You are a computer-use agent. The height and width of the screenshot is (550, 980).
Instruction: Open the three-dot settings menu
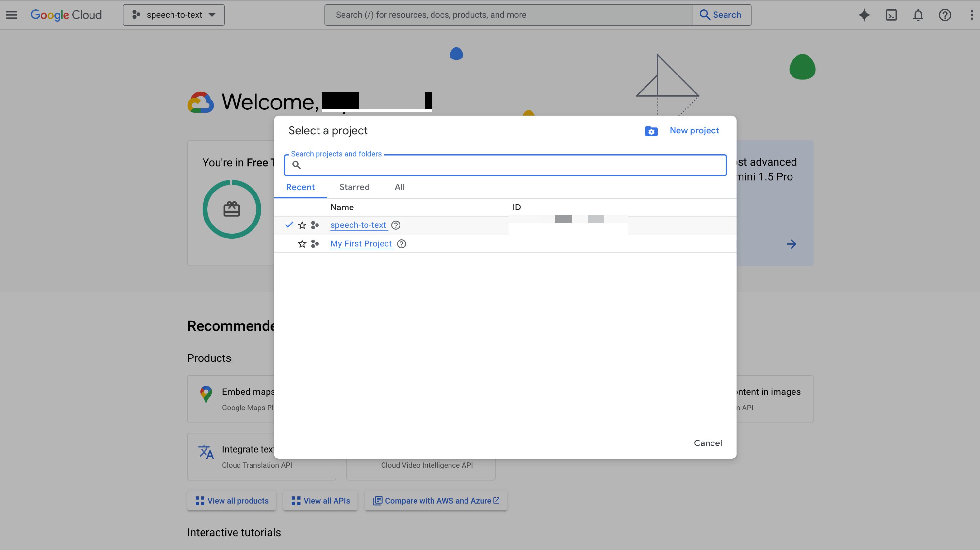click(972, 15)
